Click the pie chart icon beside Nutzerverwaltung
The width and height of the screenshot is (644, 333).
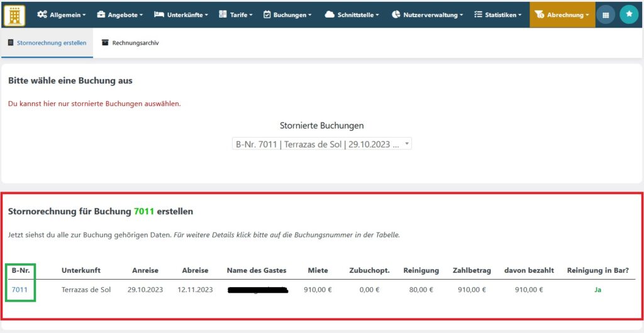pyautogui.click(x=396, y=14)
